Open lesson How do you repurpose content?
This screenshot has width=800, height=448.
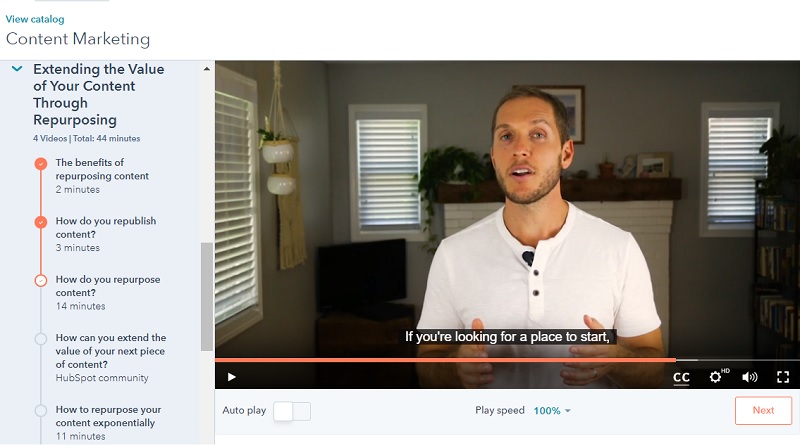[x=108, y=286]
